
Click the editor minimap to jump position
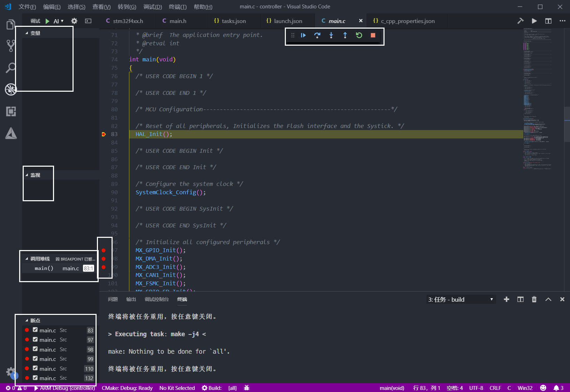pyautogui.click(x=537, y=105)
